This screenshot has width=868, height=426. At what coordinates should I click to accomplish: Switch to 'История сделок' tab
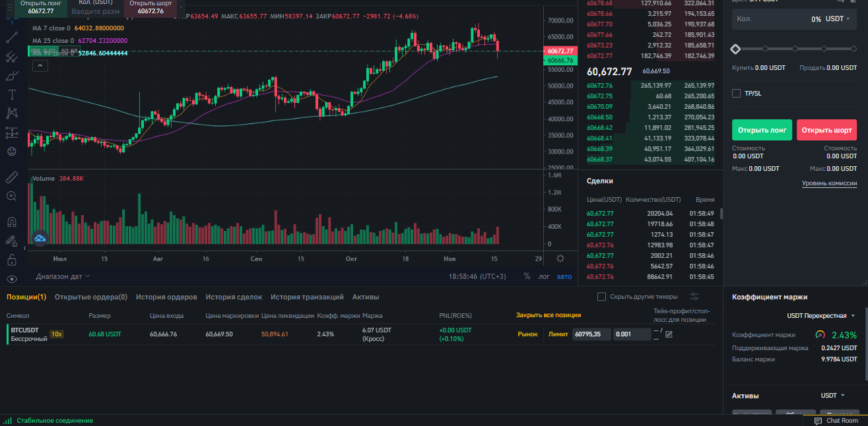[x=234, y=297]
